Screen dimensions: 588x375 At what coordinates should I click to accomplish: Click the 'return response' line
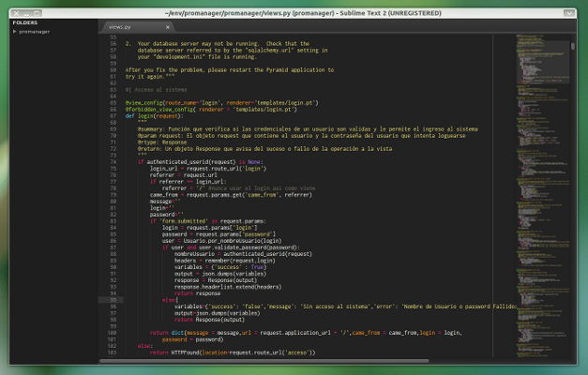click(x=197, y=293)
